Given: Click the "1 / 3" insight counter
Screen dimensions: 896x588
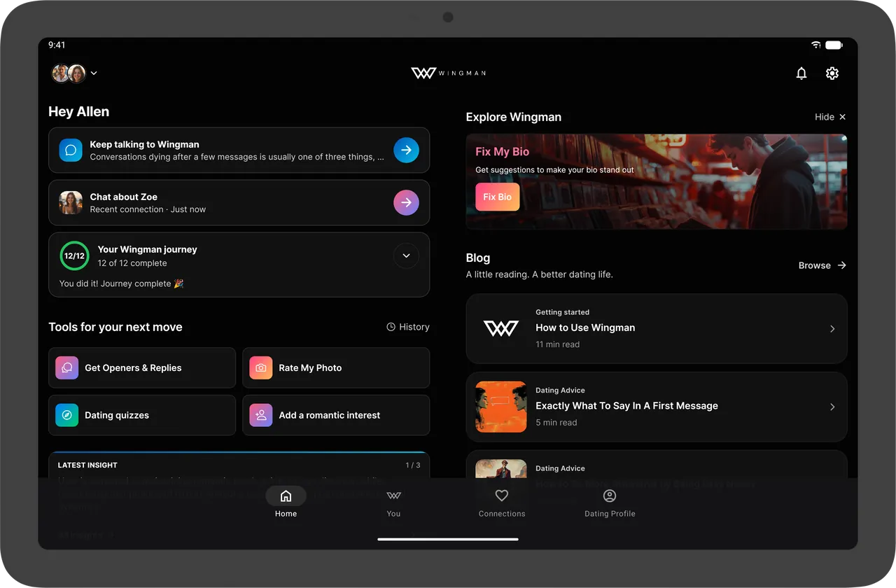Looking at the screenshot, I should click(x=413, y=465).
